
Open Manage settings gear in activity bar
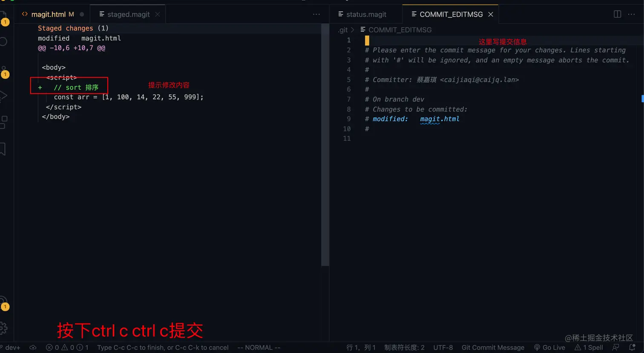[x=3, y=328]
